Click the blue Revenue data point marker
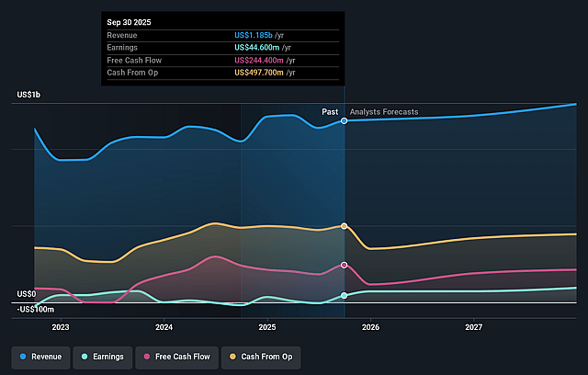This screenshot has height=375, width=588. [x=345, y=120]
